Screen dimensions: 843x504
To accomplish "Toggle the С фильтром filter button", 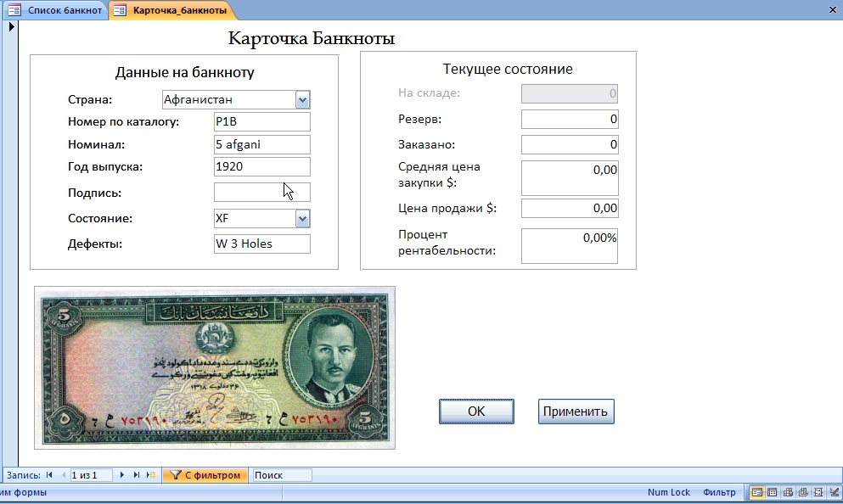I will point(205,475).
